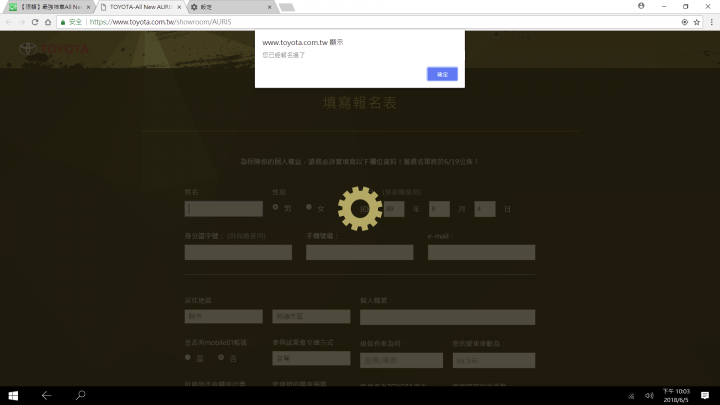Click the location target icon in address bar
Image resolution: width=720 pixels, height=405 pixels.
685,22
